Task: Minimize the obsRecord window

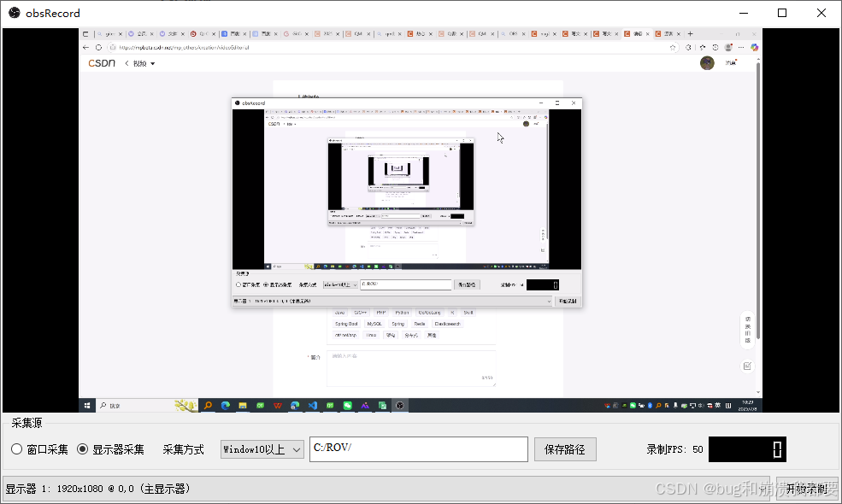Action: (x=743, y=13)
